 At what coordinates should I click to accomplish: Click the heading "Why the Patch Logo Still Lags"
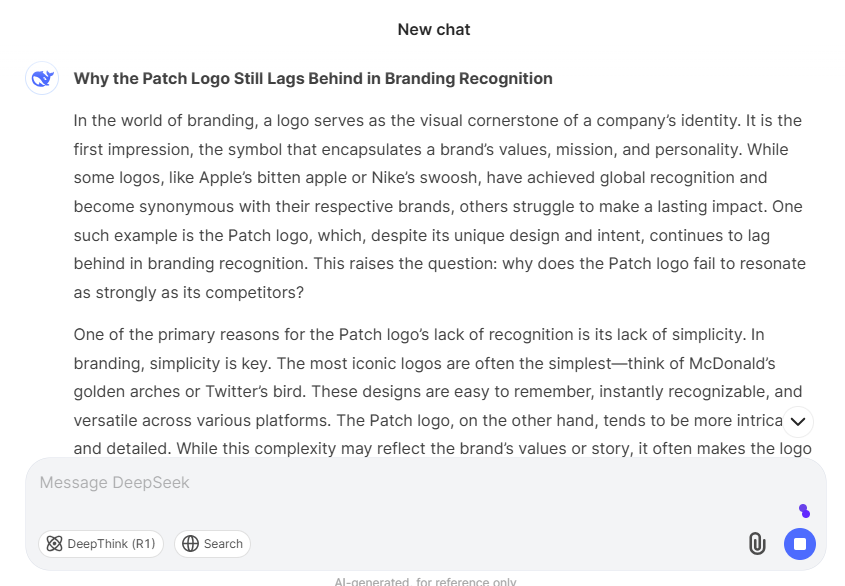(x=313, y=78)
